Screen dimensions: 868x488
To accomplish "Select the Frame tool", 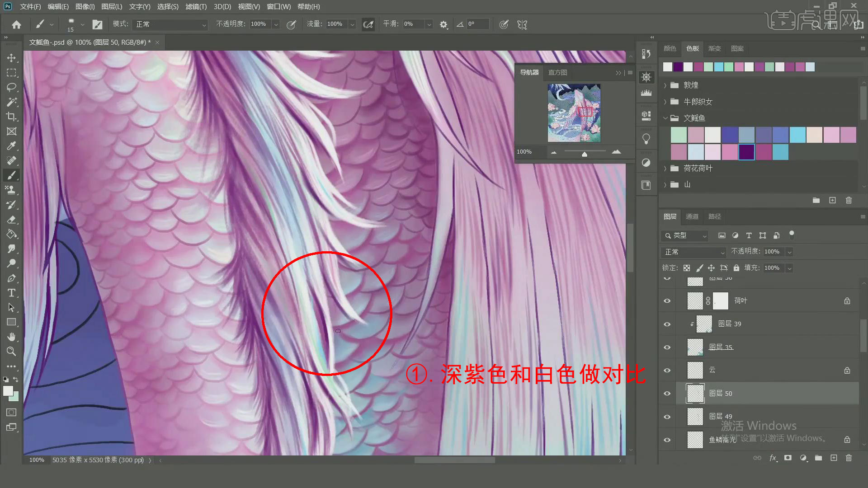I will coord(11,131).
